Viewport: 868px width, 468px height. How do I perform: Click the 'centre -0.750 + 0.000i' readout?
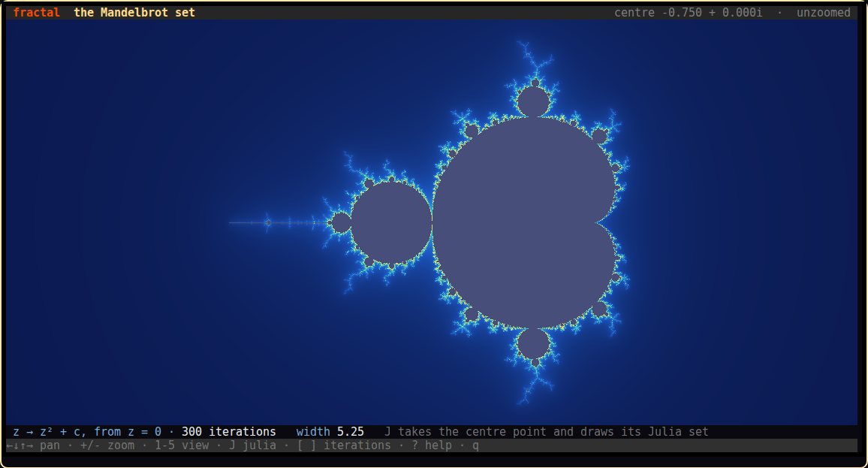(x=688, y=12)
